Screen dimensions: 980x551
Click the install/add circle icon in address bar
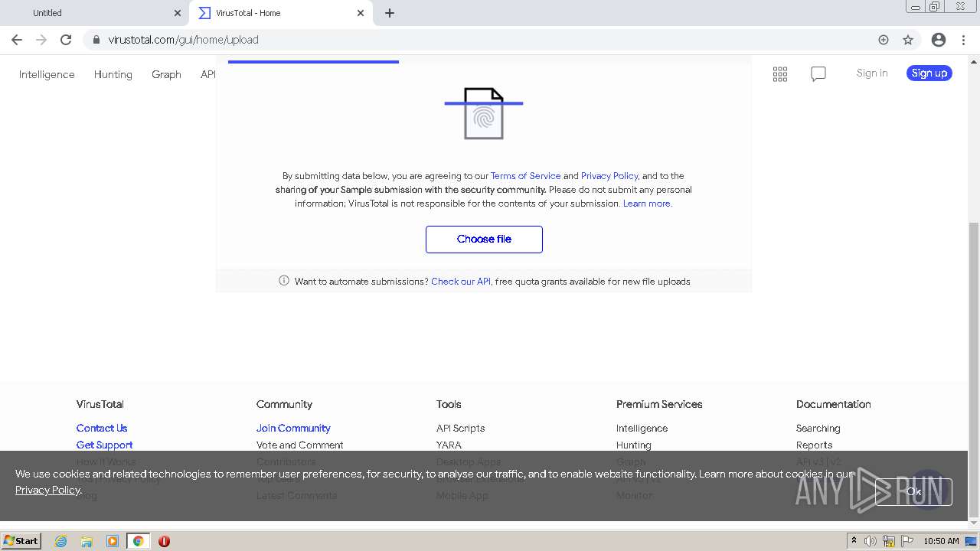coord(884,40)
